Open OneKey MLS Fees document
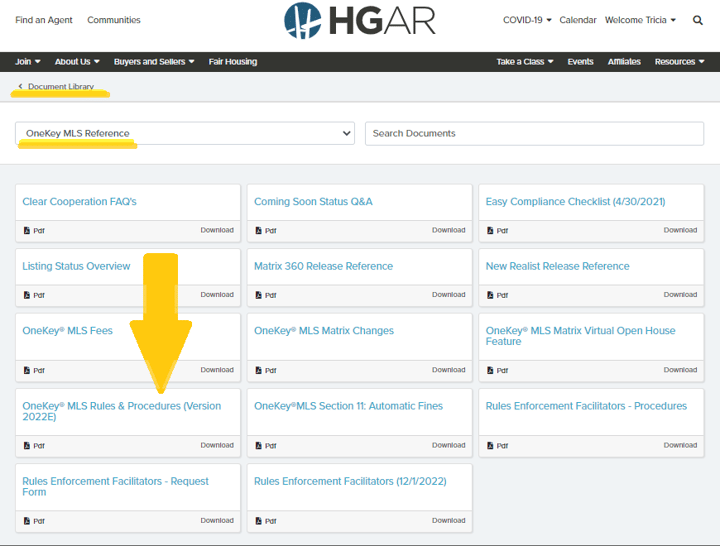720x546 pixels. 68,331
